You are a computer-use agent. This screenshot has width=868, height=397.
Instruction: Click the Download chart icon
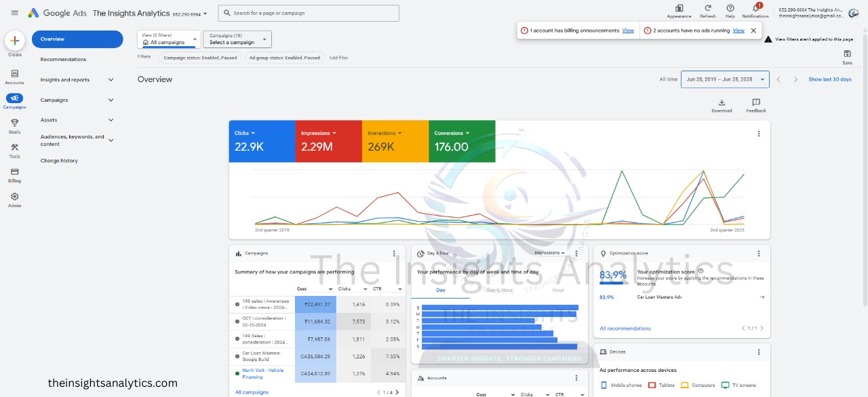pos(722,102)
